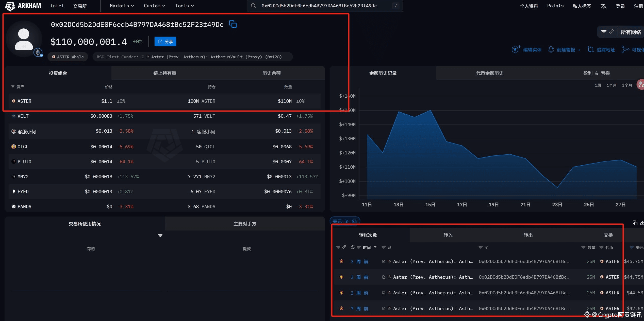Click the edit entity icon
This screenshot has height=321, width=644.
[x=516, y=49]
